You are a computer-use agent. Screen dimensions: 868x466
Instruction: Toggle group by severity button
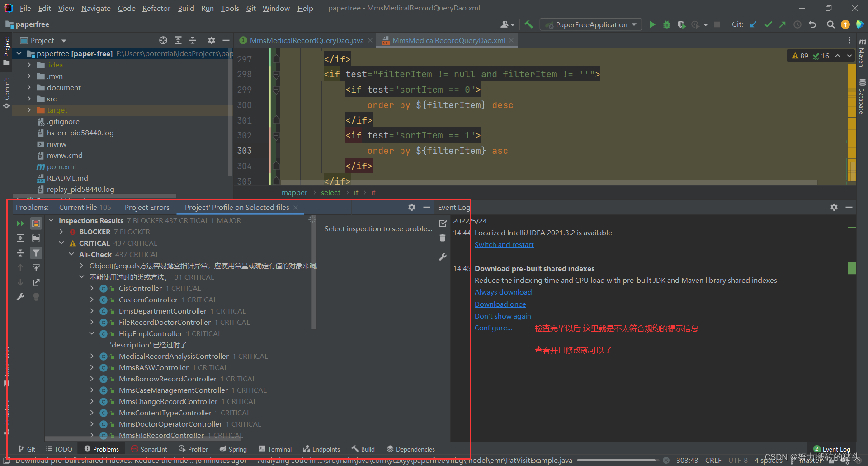pos(36,223)
